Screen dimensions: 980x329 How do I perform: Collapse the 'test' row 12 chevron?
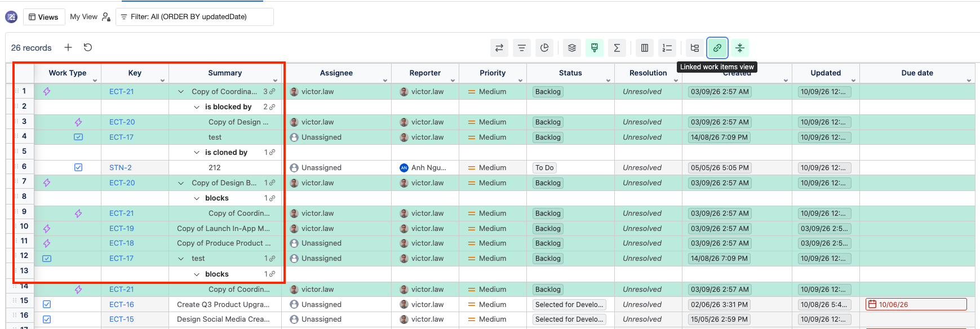(x=181, y=259)
